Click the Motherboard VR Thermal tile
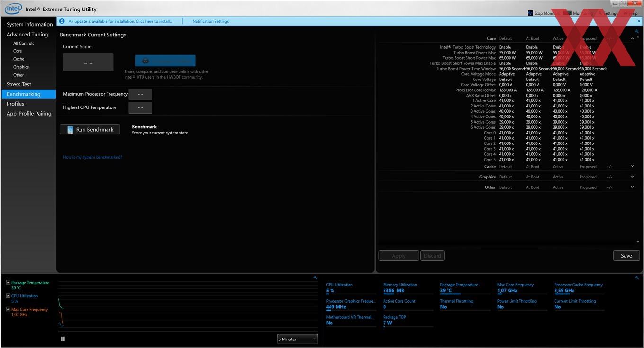The image size is (644, 348). pos(351,320)
